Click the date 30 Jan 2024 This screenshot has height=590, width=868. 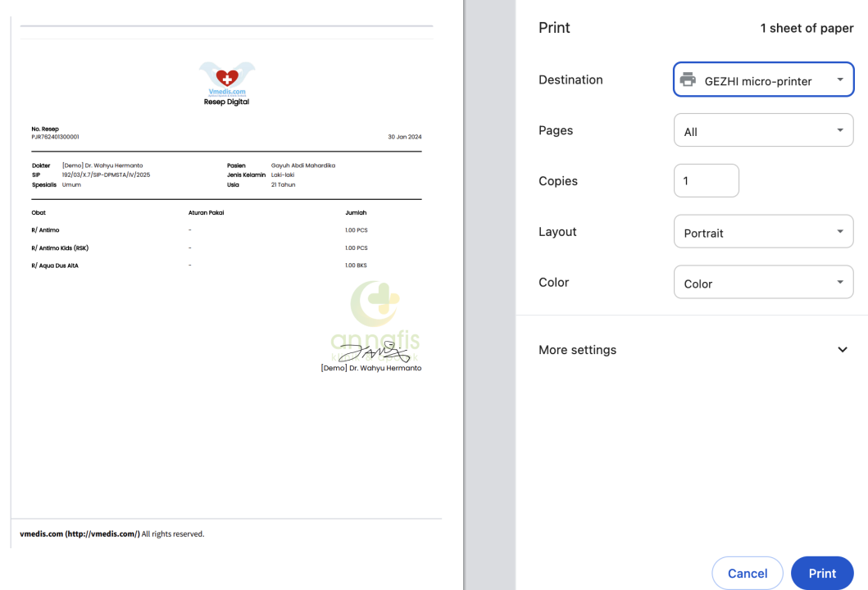pos(404,137)
